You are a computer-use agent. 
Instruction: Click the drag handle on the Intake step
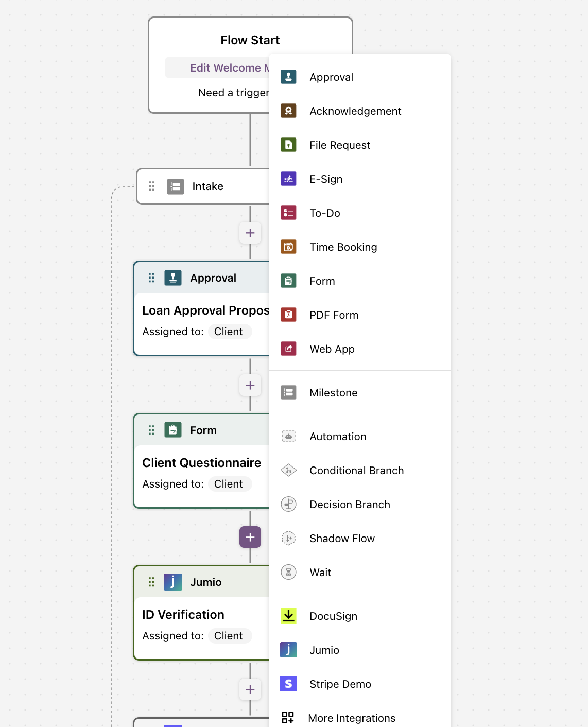tap(152, 186)
